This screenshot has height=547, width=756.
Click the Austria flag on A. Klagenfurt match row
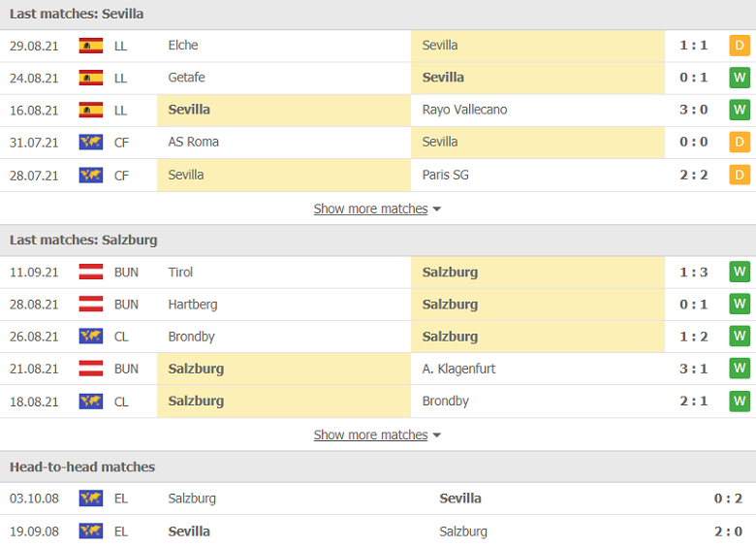coord(91,369)
